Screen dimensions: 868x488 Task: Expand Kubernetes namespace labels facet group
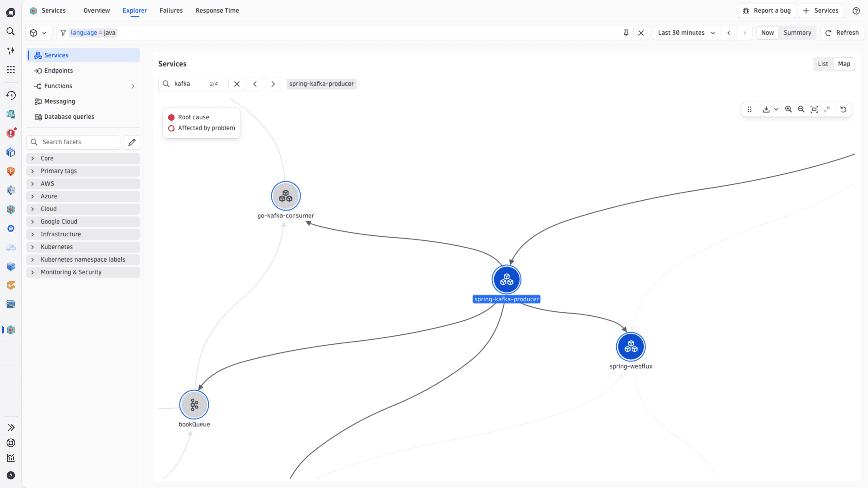click(x=83, y=260)
